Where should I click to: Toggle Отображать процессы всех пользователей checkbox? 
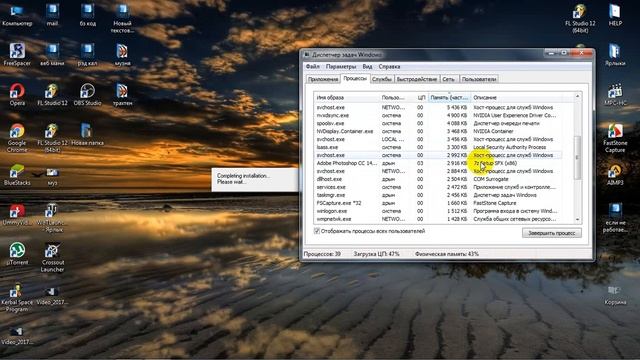pos(317,231)
